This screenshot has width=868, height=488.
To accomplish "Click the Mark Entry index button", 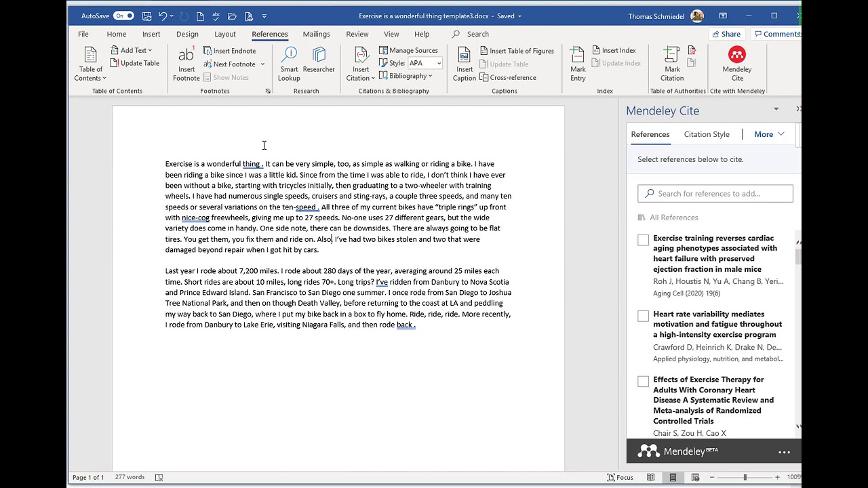I will [x=578, y=64].
